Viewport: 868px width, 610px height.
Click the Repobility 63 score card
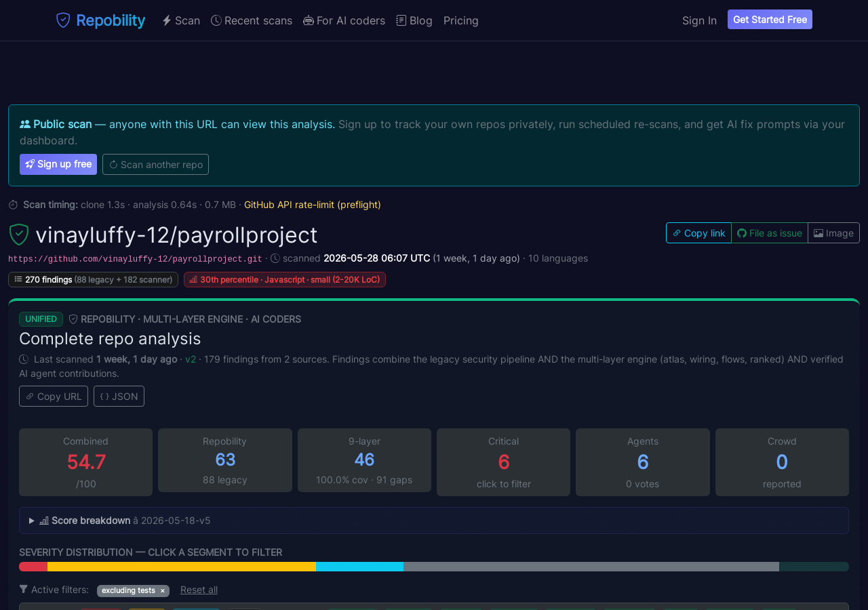225,460
